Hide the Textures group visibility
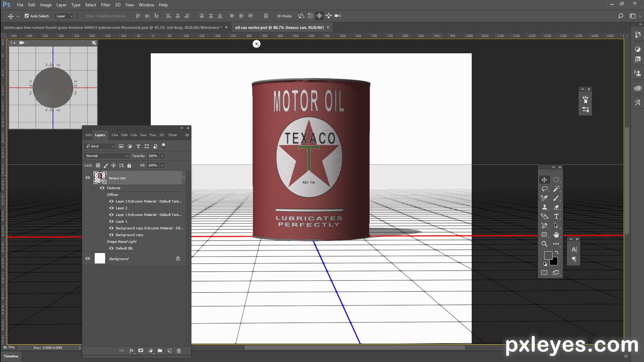644x362 pixels. click(x=102, y=188)
